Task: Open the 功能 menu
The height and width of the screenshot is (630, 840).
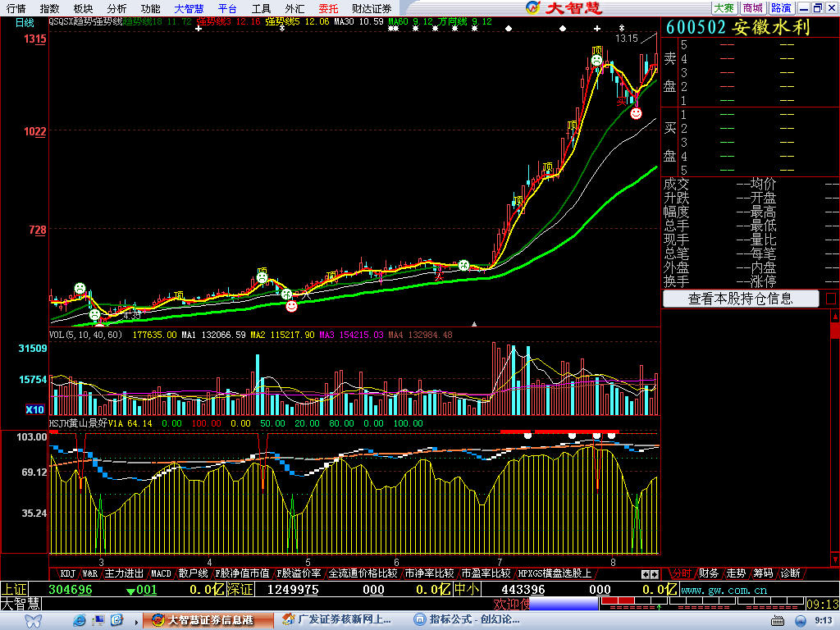Action: (x=150, y=8)
